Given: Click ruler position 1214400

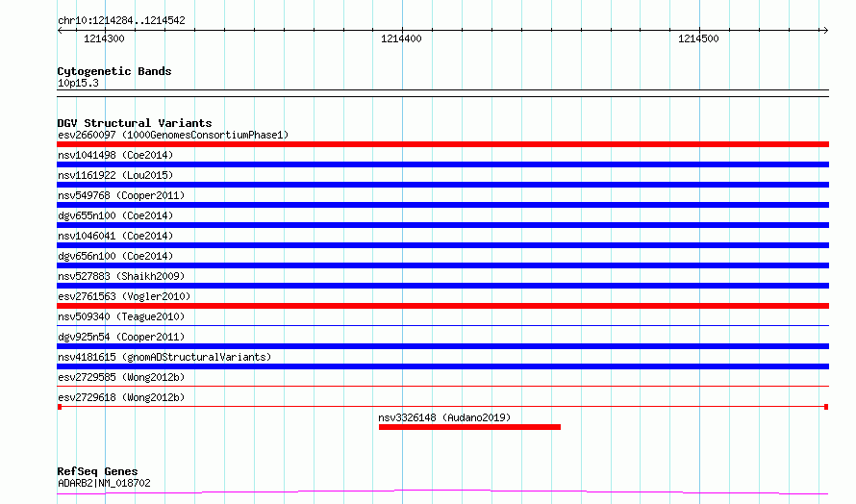Looking at the screenshot, I should (x=401, y=38).
